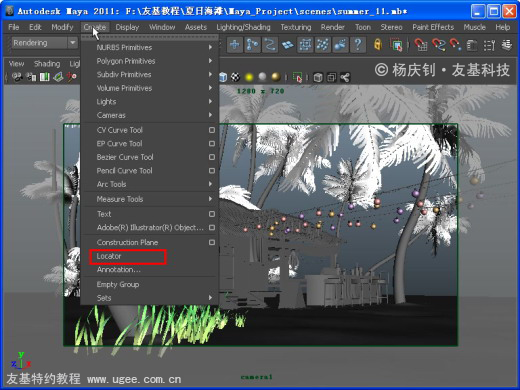520x390 pixels.
Task: Click the grey default material sphere swatch
Action: pos(262,77)
